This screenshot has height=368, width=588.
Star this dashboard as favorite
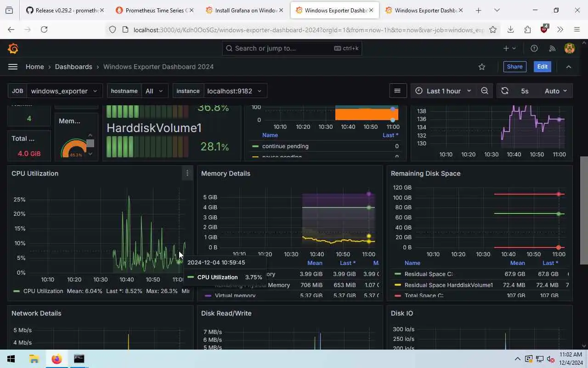tap(482, 67)
